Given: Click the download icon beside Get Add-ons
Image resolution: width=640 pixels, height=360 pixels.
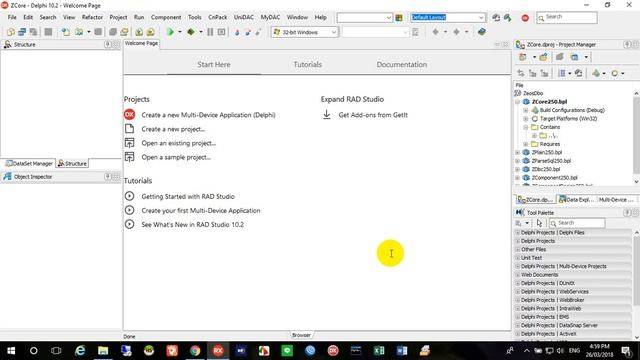Looking at the screenshot, I should point(327,115).
